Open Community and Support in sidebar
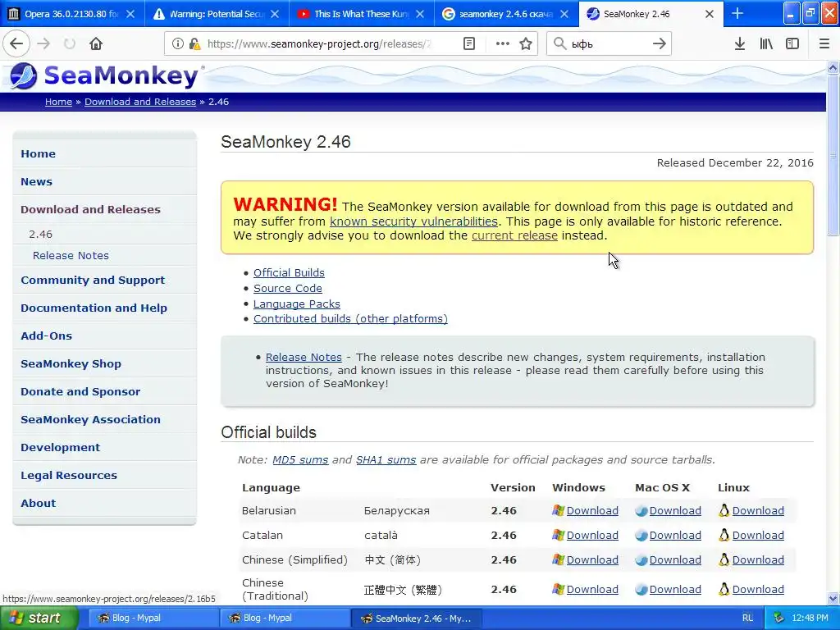This screenshot has height=630, width=840. tap(93, 281)
